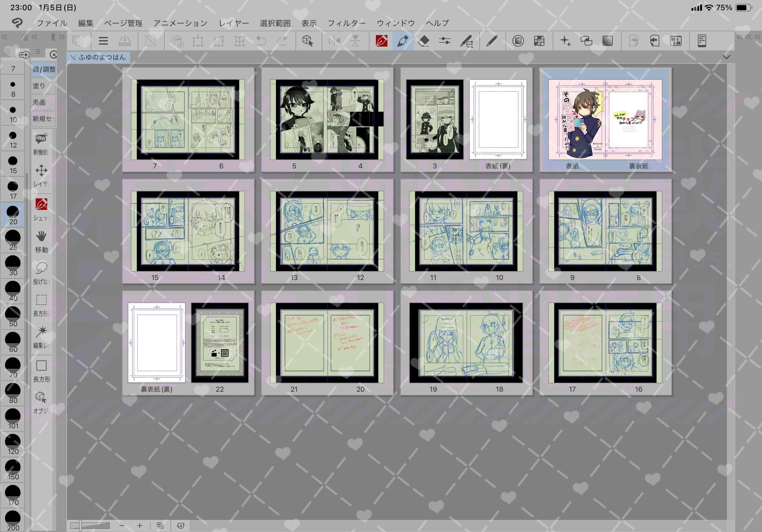This screenshot has height=532, width=762.
Task: Select brush size 50 preset
Action: point(13,317)
